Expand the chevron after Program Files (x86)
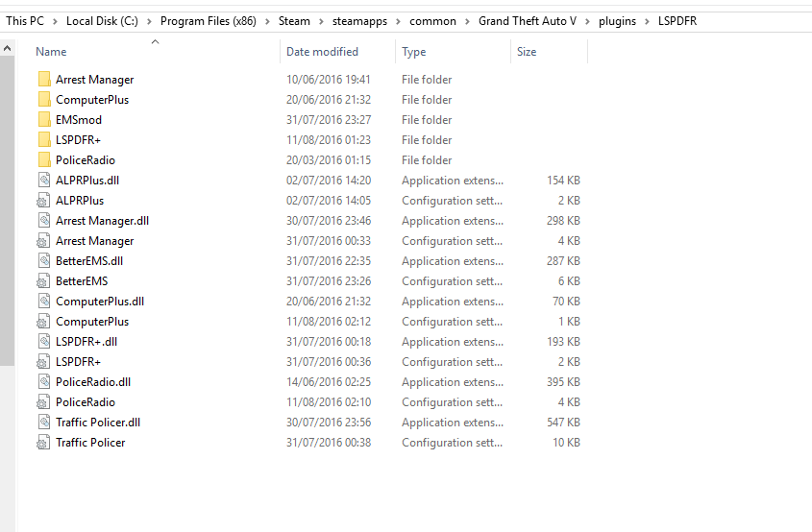 pyautogui.click(x=268, y=21)
